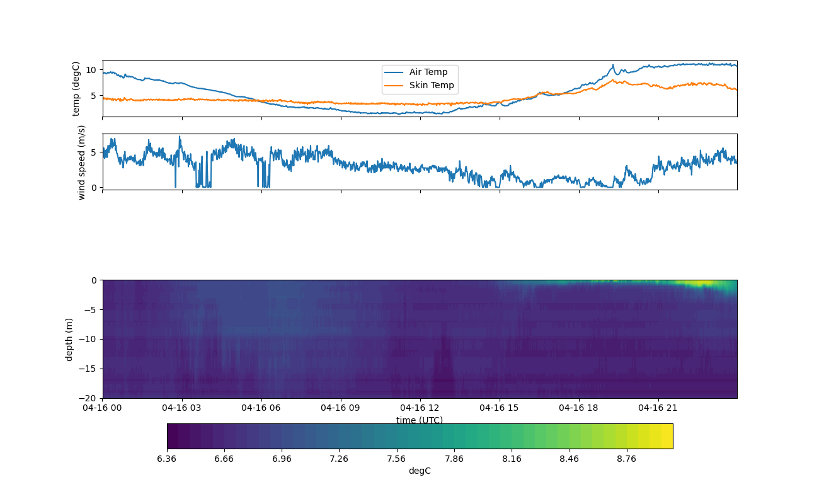Click the '04-16 12' time tick label
Image resolution: width=819 pixels, height=504 pixels.
pos(420,408)
